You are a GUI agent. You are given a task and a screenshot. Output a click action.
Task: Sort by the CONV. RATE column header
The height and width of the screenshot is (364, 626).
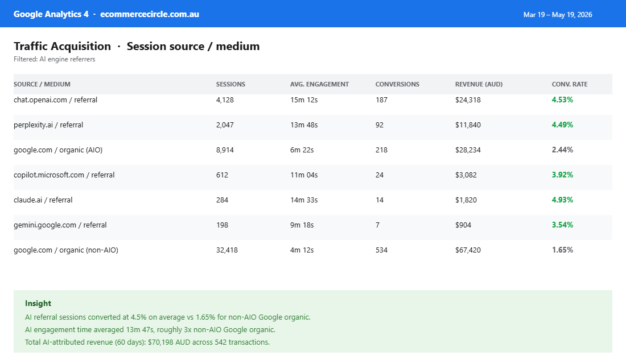[570, 84]
